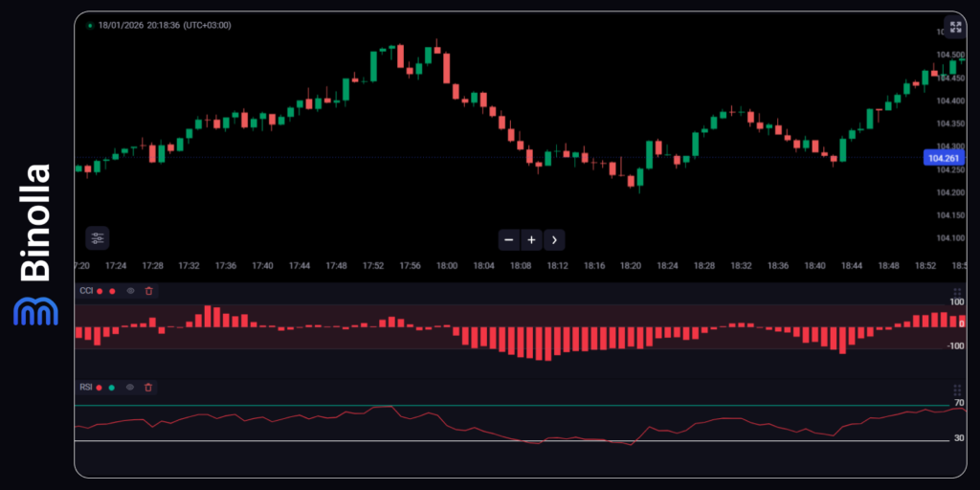
Task: Delete the RSI indicator via trash icon
Action: click(x=148, y=388)
